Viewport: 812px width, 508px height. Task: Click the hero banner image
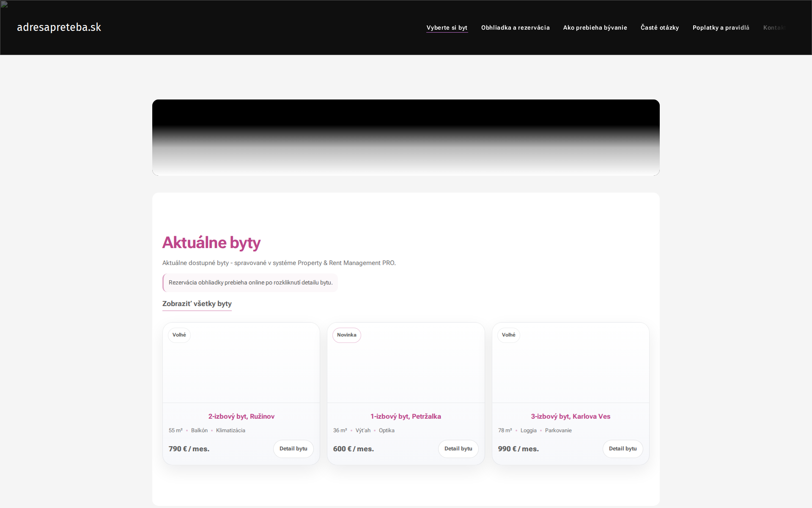coord(406,138)
